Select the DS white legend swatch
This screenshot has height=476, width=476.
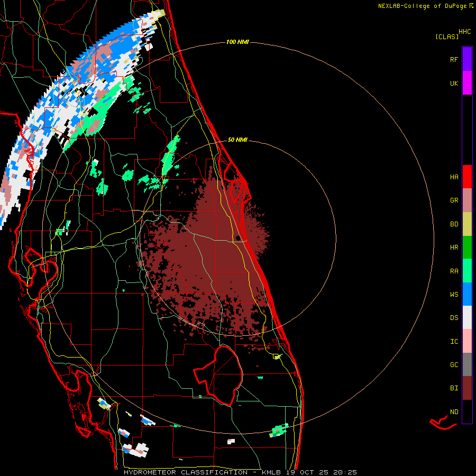[x=467, y=317]
